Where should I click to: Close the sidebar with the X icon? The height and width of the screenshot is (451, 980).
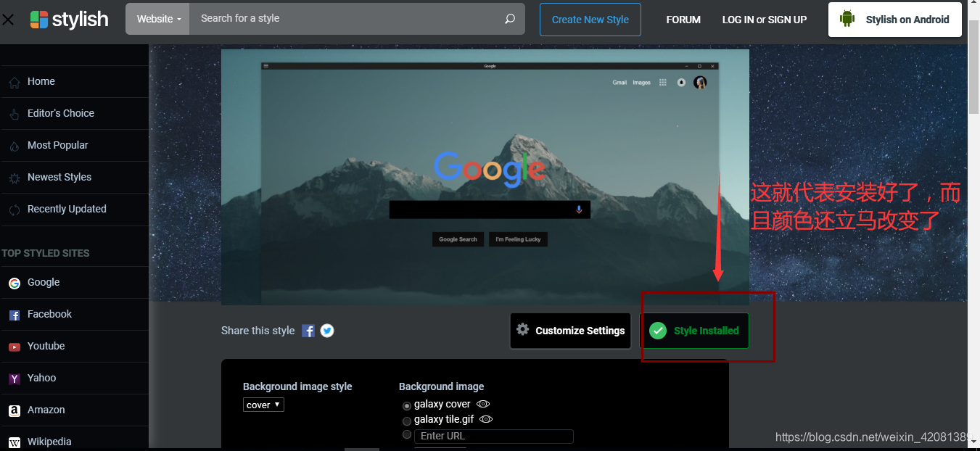point(7,20)
